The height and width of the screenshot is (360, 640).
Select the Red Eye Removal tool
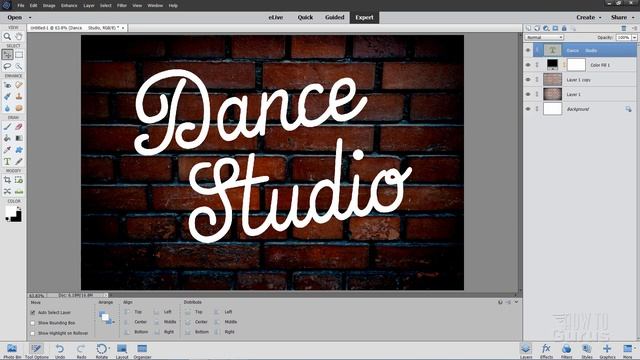pos(7,85)
